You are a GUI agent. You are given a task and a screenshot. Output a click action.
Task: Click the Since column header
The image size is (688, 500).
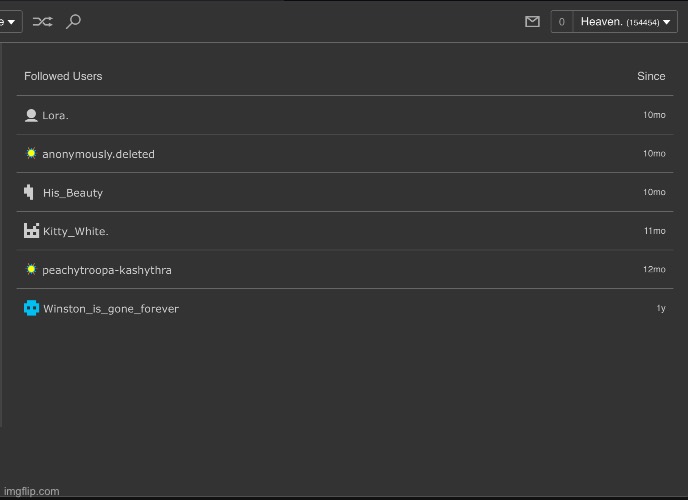pos(651,76)
